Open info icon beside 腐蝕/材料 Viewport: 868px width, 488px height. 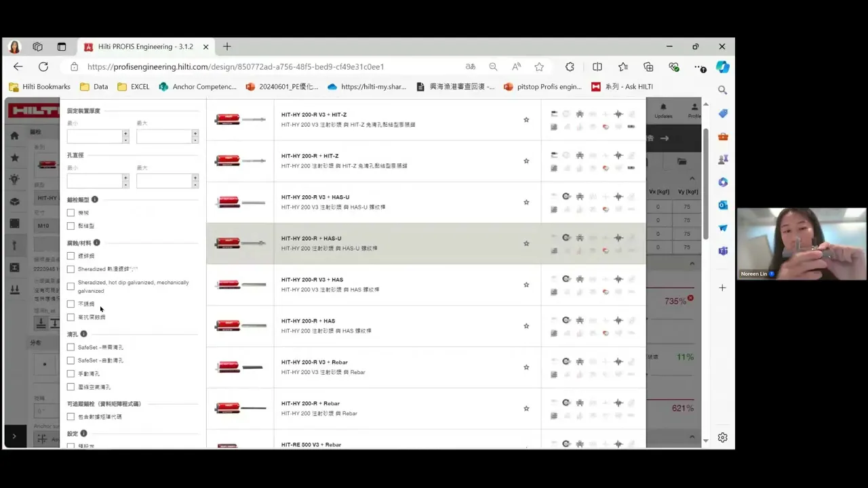(x=97, y=243)
